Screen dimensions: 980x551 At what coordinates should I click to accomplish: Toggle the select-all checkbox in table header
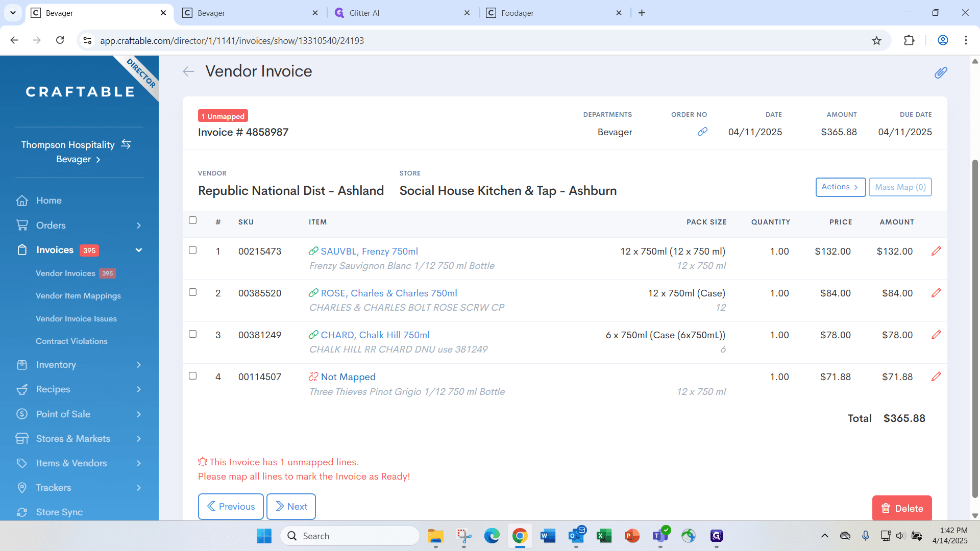pyautogui.click(x=192, y=220)
